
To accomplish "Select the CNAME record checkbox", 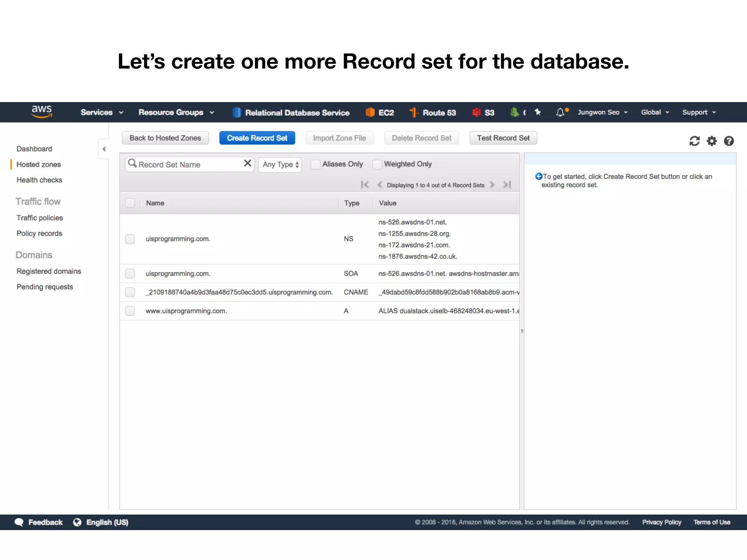I will click(130, 292).
